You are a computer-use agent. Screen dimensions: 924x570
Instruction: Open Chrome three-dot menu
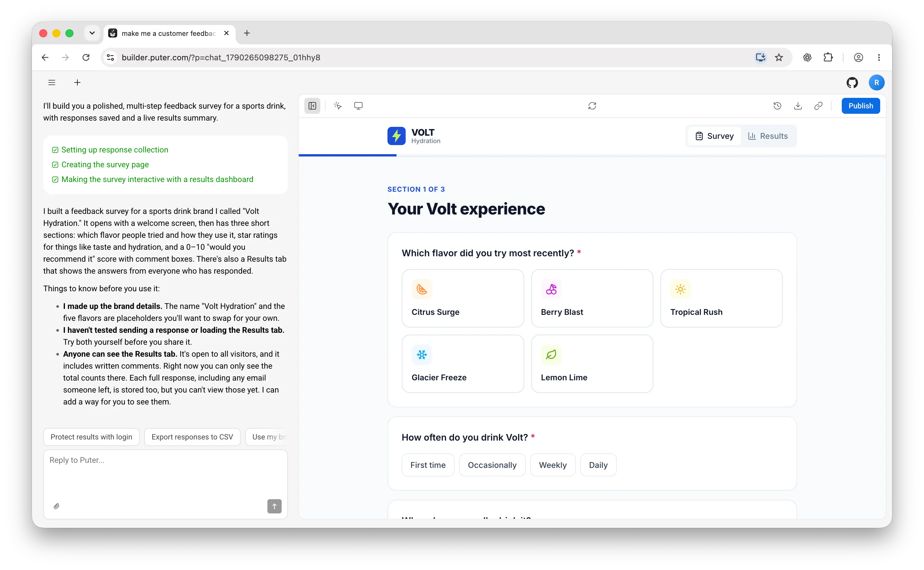click(x=879, y=57)
